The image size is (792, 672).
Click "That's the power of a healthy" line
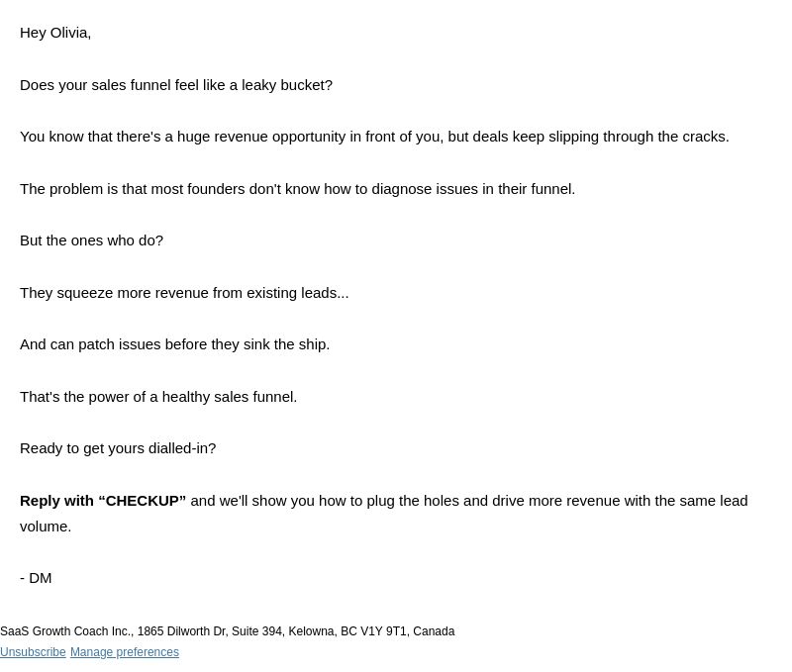(158, 397)
